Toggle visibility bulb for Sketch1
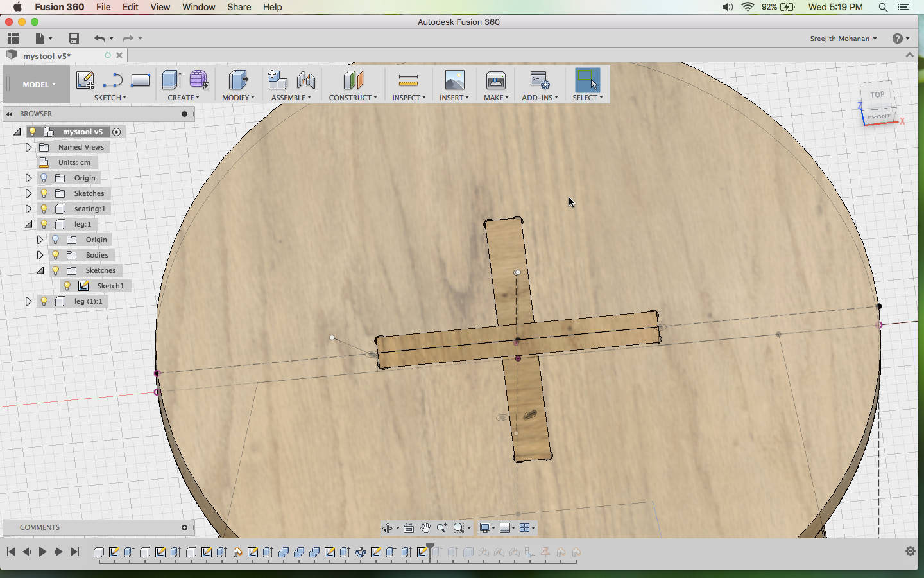924x578 pixels. (x=67, y=286)
